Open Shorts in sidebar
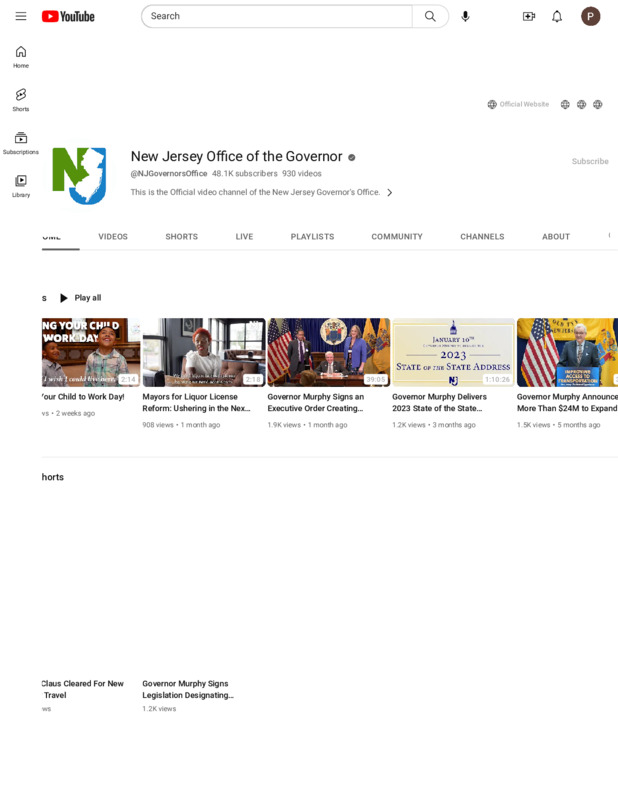Viewport: 618px width, 800px height. pyautogui.click(x=21, y=99)
